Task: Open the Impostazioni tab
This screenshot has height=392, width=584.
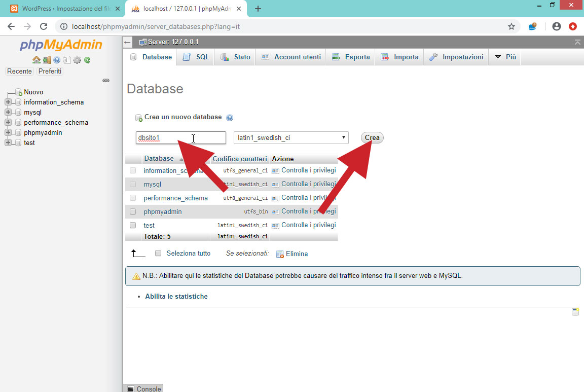Action: click(456, 57)
